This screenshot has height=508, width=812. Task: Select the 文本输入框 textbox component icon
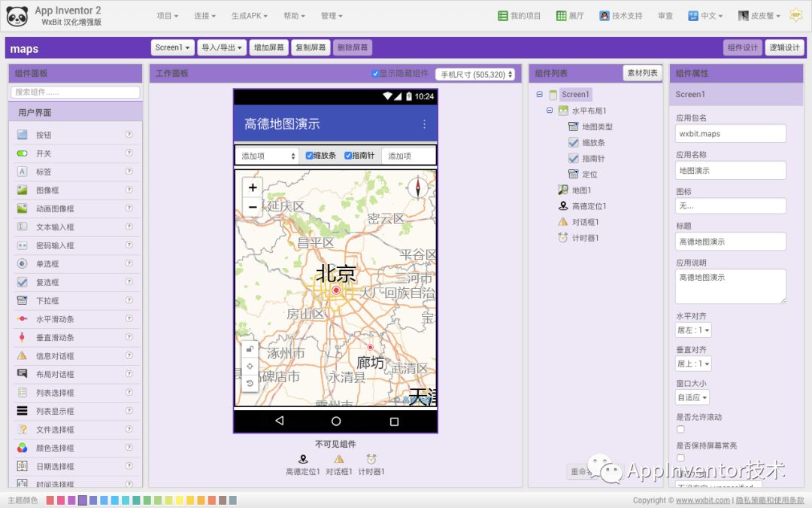coord(23,227)
